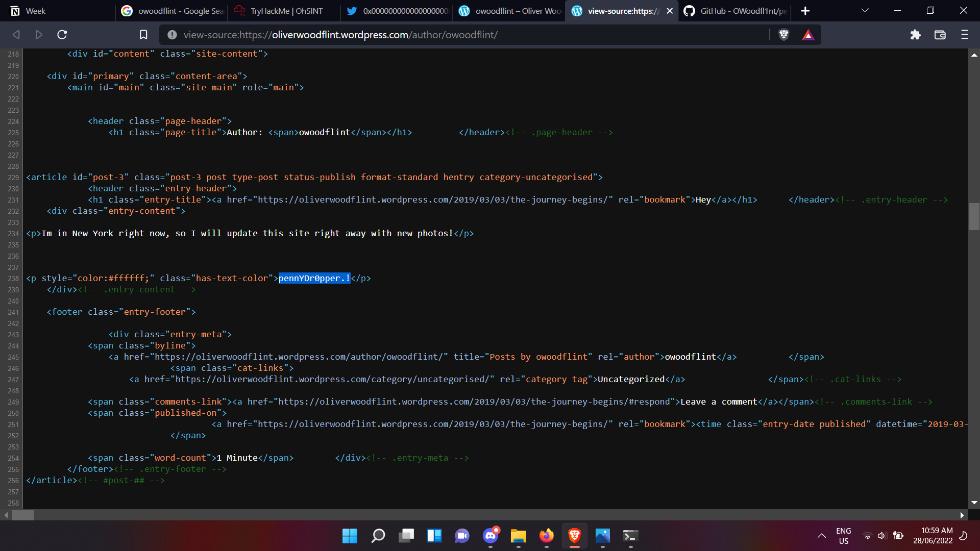
Task: Open the #respond comment link on line 249
Action: pyautogui.click(x=474, y=402)
